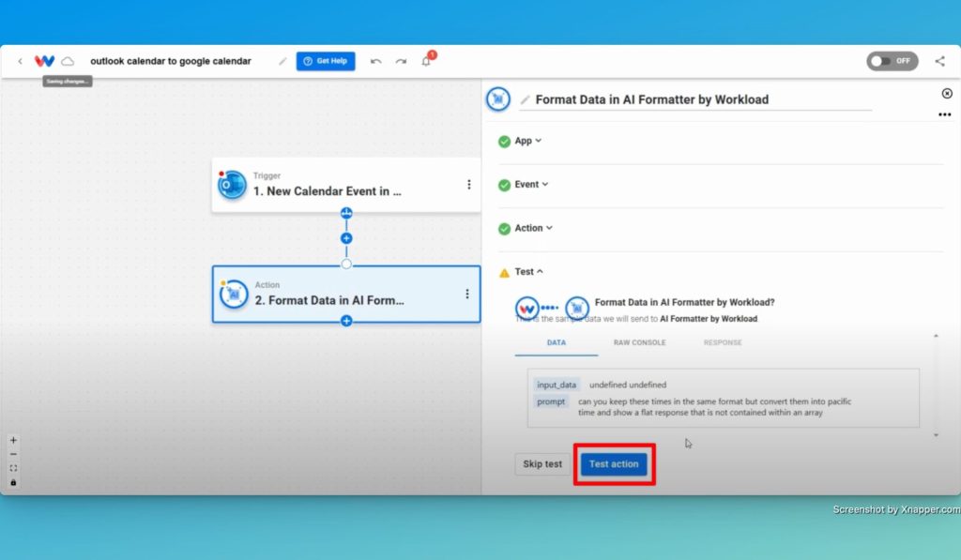Close the step settings panel
The height and width of the screenshot is (560, 961).
947,93
